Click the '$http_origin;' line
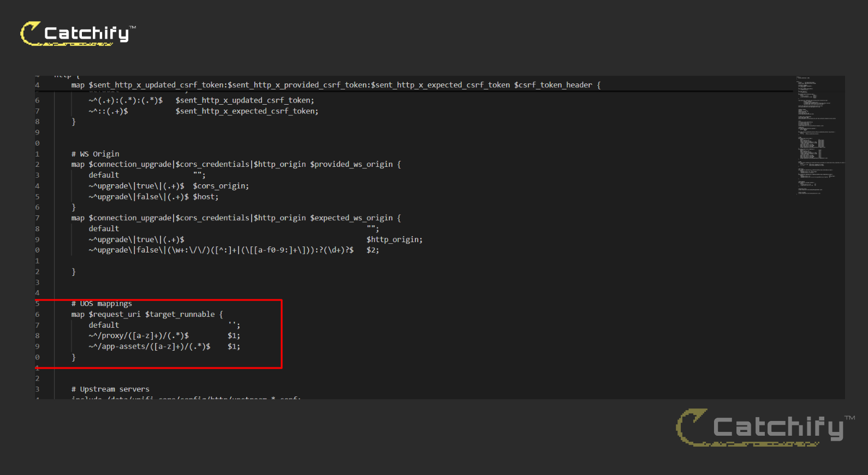The width and height of the screenshot is (868, 475). click(x=255, y=240)
